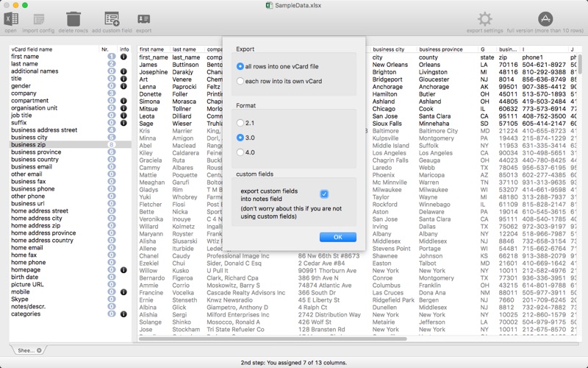The image size is (588, 368).
Task: Click the add custom field icon
Action: click(x=112, y=19)
